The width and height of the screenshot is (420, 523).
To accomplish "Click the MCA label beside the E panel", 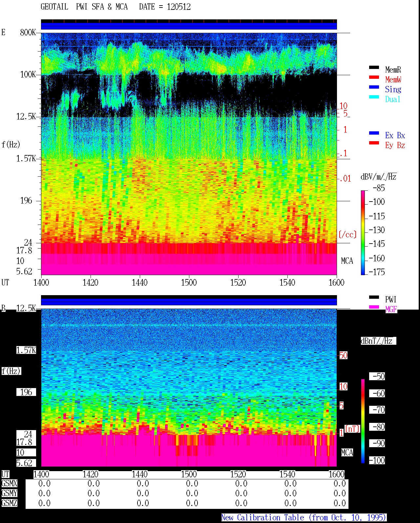I will [x=347, y=261].
